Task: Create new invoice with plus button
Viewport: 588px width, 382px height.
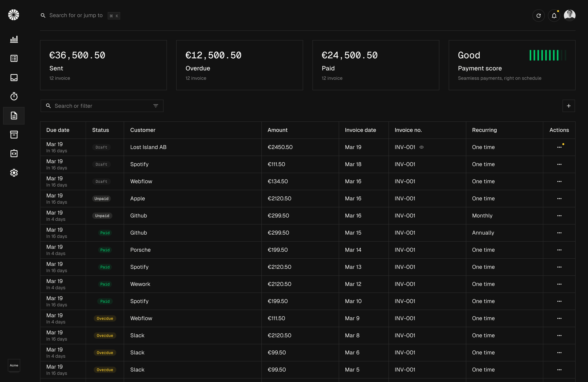Action: [568, 106]
